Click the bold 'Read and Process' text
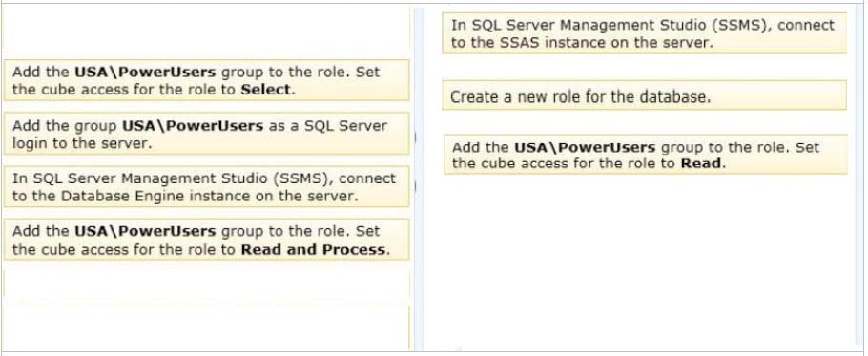868x356 pixels. [313, 249]
